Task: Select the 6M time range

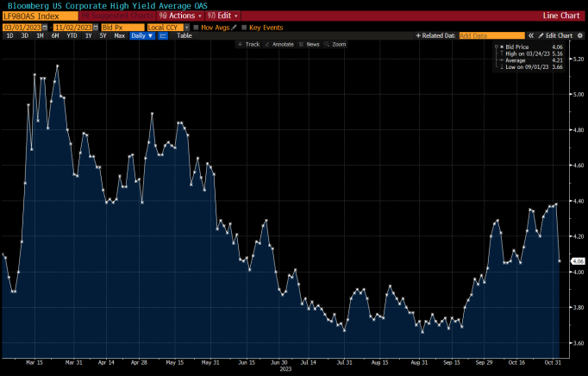Action: coord(55,35)
